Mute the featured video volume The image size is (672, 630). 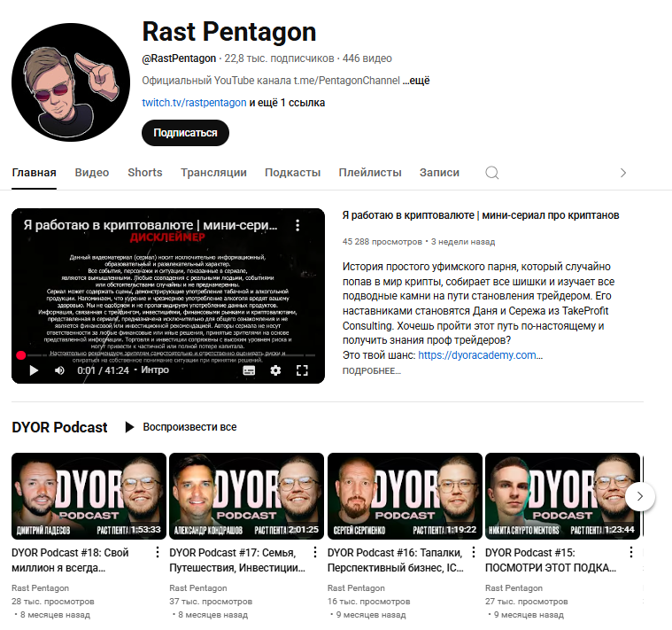59,370
